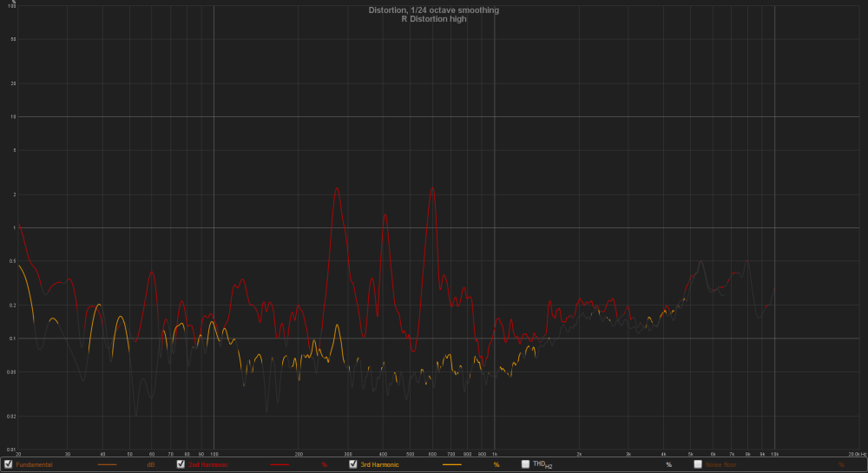
Task: Enable the THD H2 trace checkbox
Action: click(x=525, y=464)
